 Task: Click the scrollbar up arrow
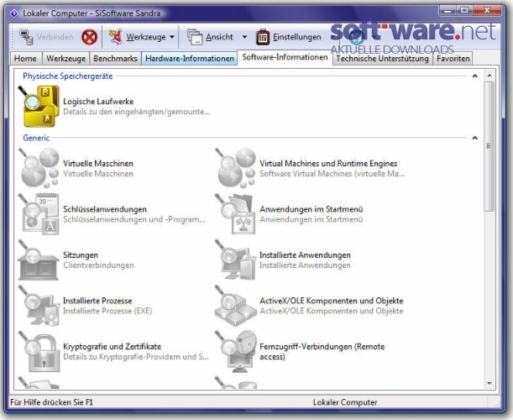pos(489,76)
